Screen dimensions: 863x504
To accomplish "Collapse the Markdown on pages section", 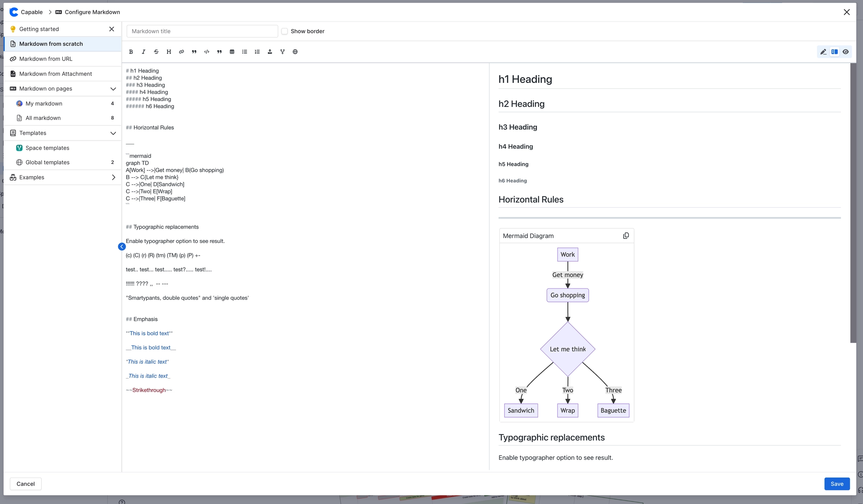I will point(113,89).
